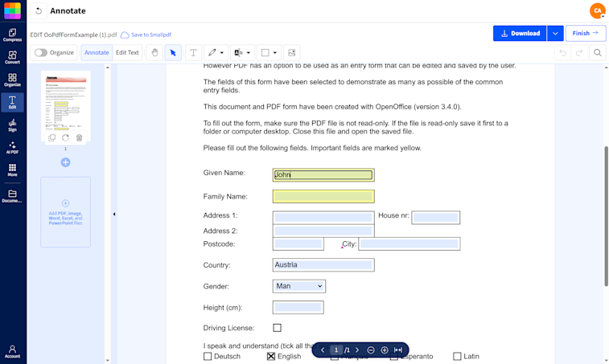This screenshot has height=364, width=609.
Task: Open the Documents folder in sidebar
Action: tap(12, 196)
